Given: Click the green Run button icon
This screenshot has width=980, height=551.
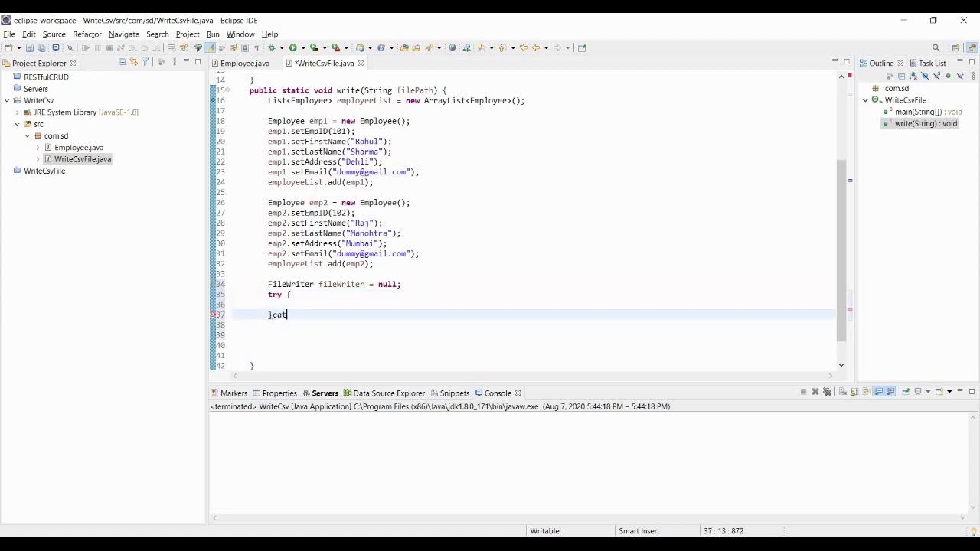Looking at the screenshot, I should click(x=292, y=47).
